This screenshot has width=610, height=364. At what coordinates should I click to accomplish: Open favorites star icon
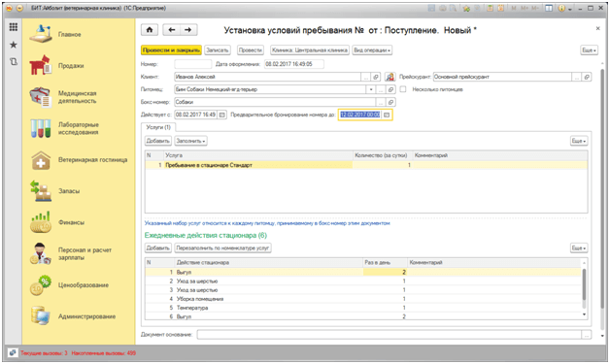[14, 45]
